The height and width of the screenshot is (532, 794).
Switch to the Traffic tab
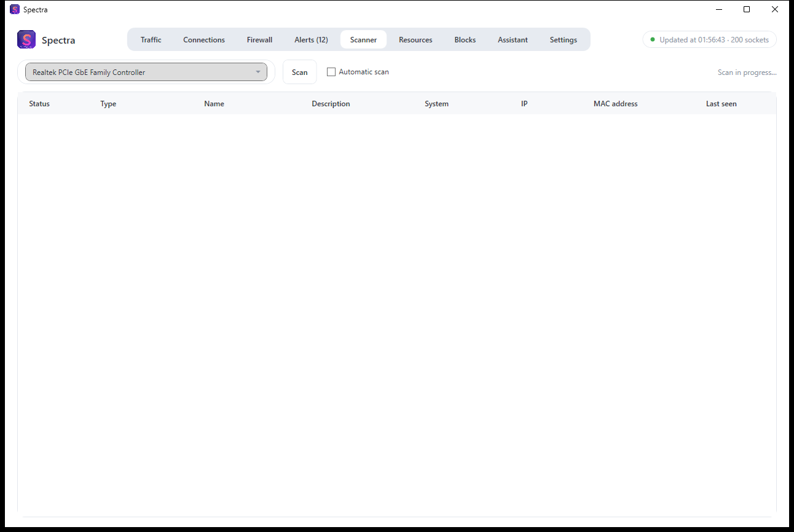pyautogui.click(x=151, y=40)
